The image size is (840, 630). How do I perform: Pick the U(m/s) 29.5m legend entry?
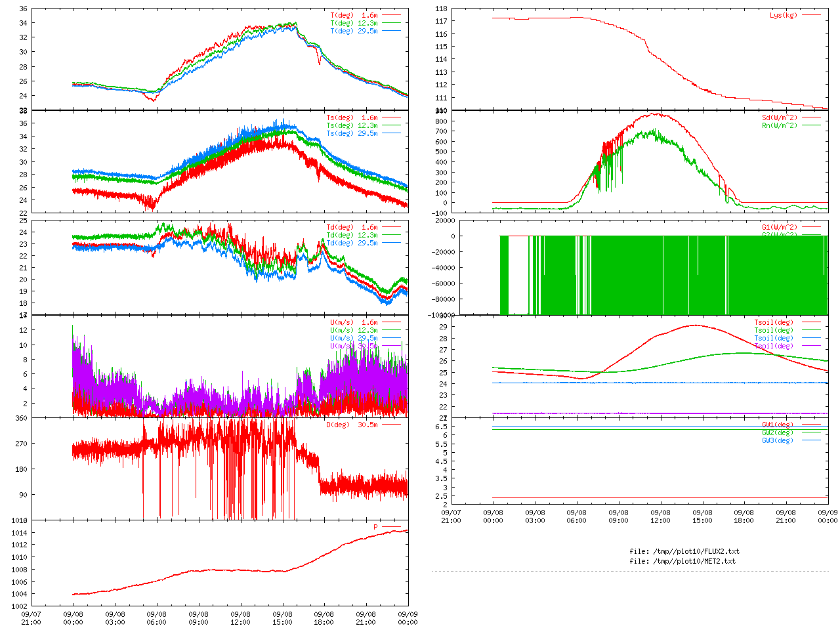coord(354,338)
